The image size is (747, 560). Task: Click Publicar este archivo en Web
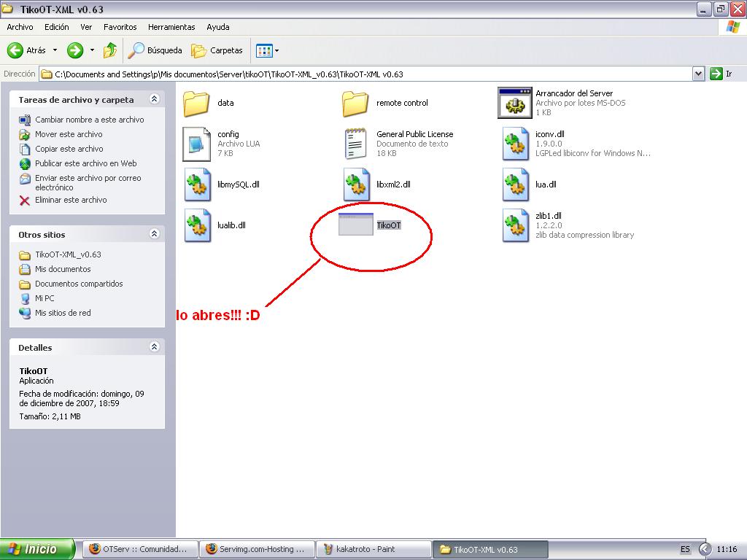coord(77,163)
